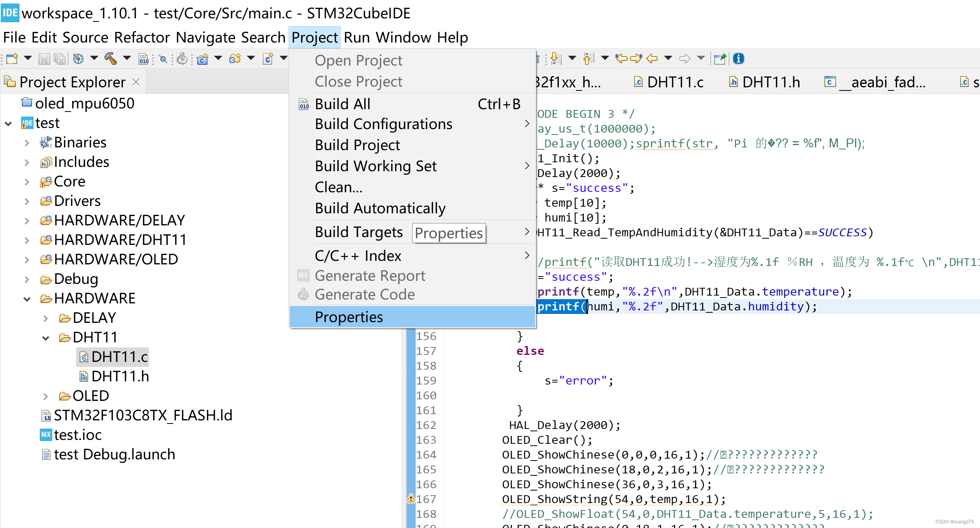
Task: Select Clean from the Project menu
Action: (x=338, y=187)
